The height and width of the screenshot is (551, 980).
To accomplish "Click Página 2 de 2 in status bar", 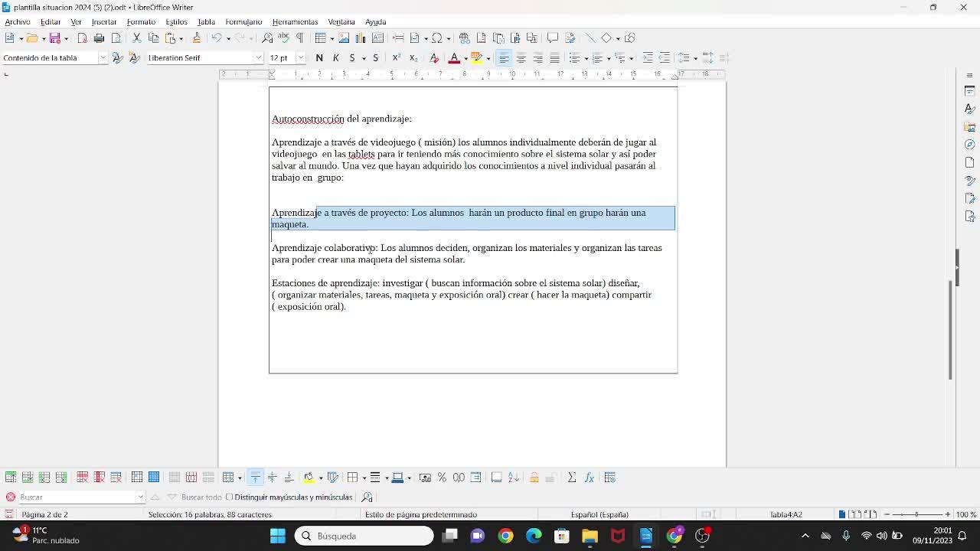I will point(44,514).
